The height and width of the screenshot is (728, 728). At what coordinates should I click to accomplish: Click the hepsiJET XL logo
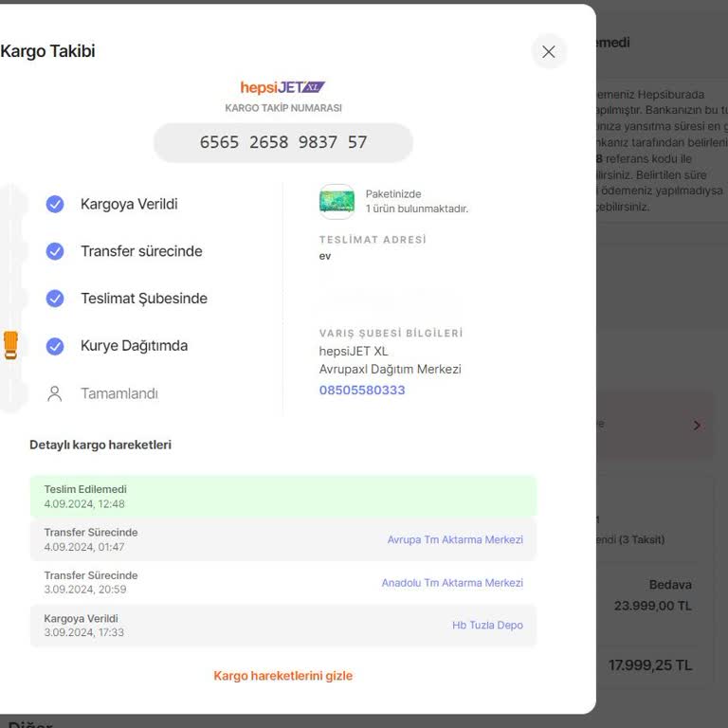[x=282, y=87]
